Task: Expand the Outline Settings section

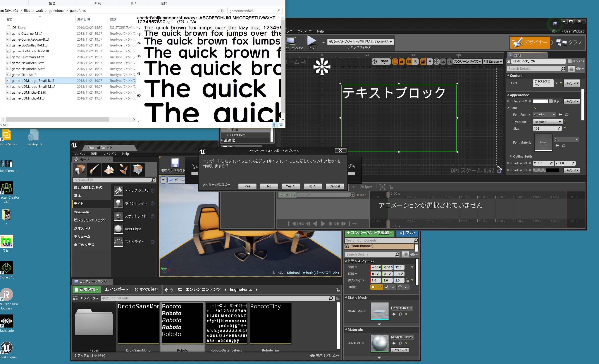Action: coord(511,156)
